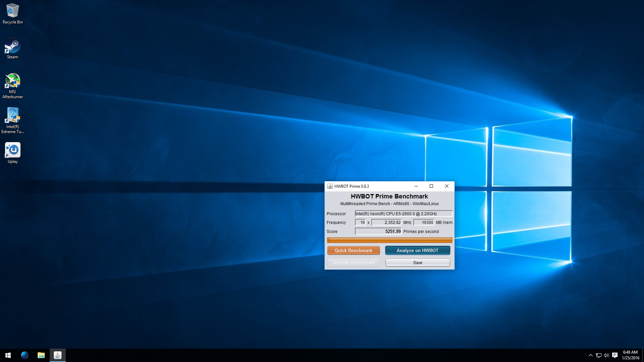Click the Primes per second label
Viewport: 644px width, 362px height.
coord(421,232)
